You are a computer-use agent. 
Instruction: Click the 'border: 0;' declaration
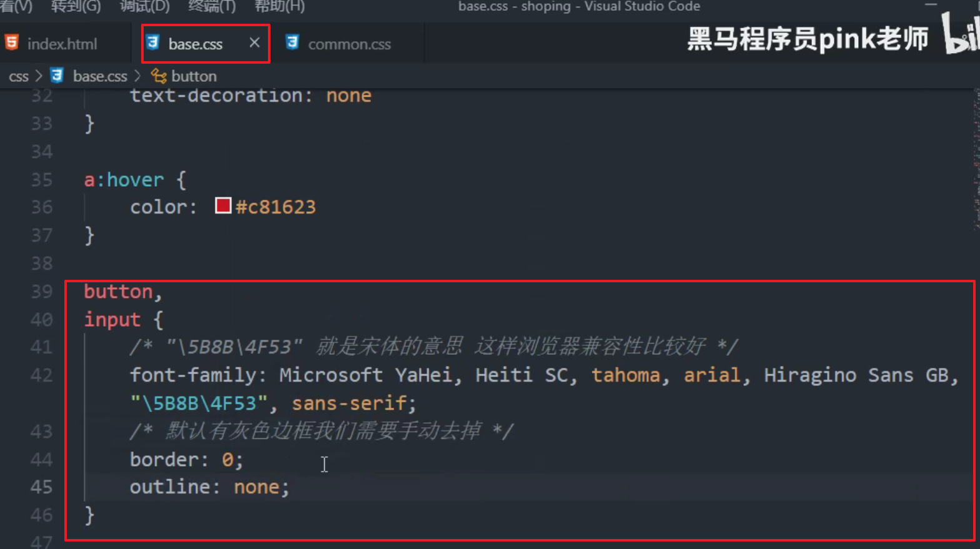point(186,460)
